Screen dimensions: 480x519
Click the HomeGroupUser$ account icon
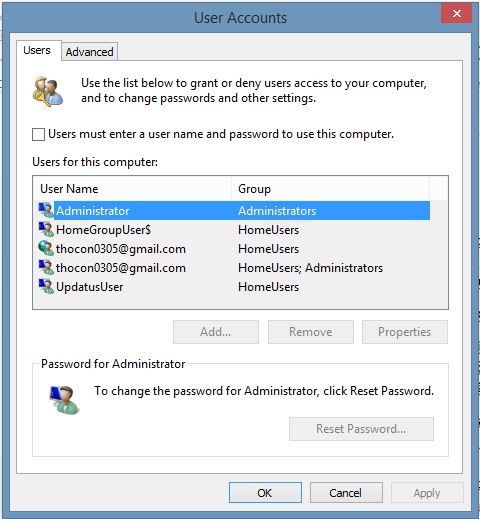(46, 229)
